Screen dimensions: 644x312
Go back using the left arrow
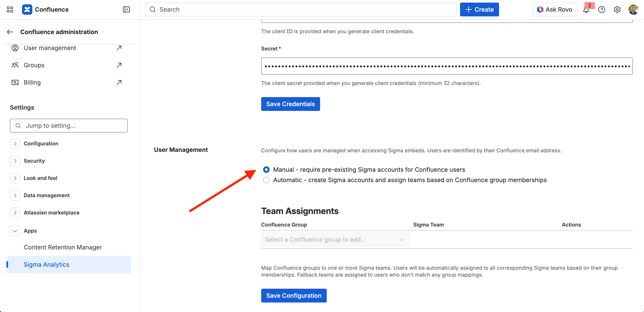click(x=10, y=32)
